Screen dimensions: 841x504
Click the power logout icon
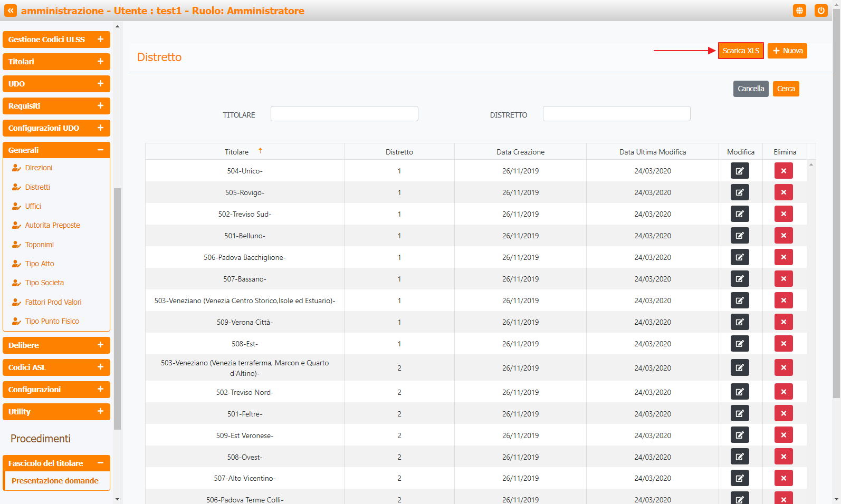820,11
